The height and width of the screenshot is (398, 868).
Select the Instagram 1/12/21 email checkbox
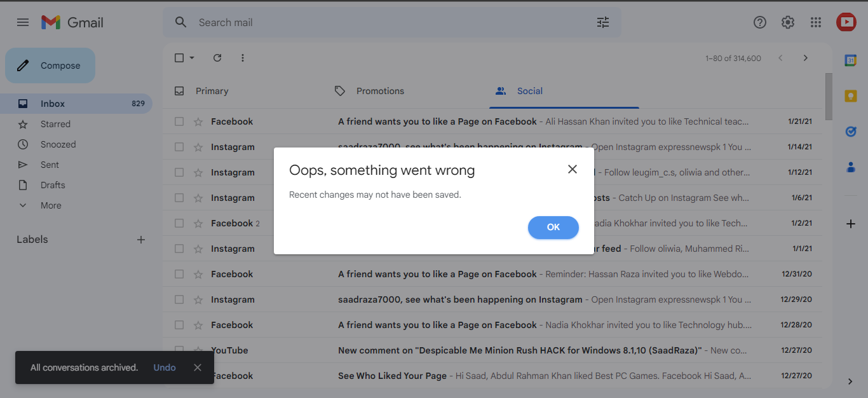[179, 172]
